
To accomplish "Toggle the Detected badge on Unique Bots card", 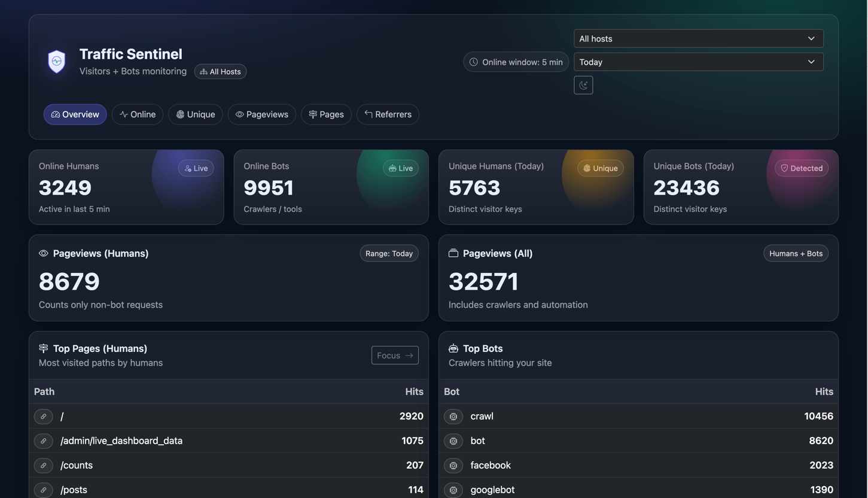I will pos(801,168).
